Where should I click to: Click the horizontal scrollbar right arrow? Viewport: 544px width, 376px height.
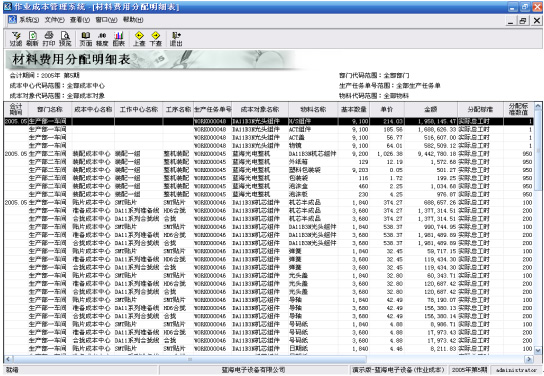[529, 359]
